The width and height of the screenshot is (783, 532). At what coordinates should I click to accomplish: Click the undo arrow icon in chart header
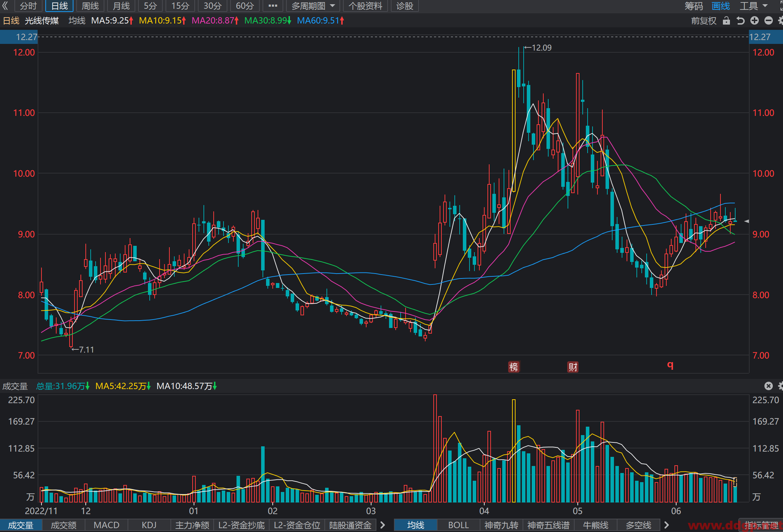coord(740,21)
